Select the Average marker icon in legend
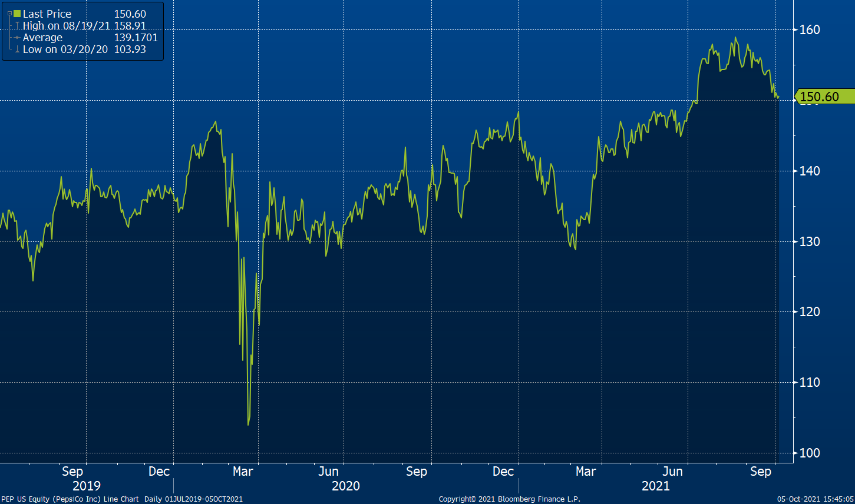The image size is (855, 504). [x=17, y=38]
